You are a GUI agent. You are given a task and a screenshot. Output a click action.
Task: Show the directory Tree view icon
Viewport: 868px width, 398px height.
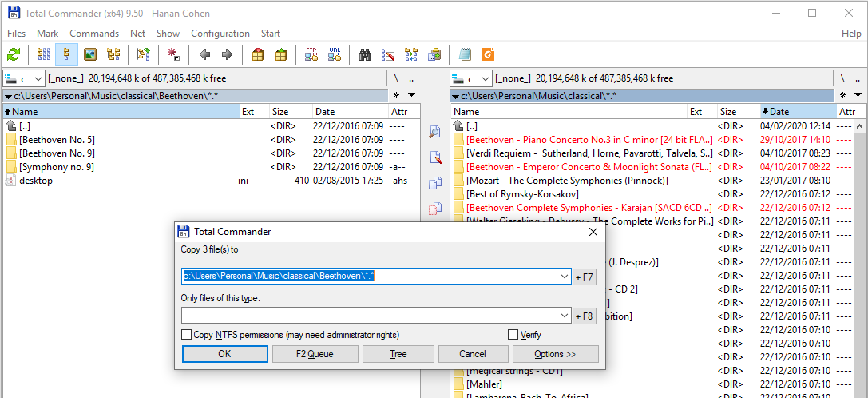tap(113, 54)
